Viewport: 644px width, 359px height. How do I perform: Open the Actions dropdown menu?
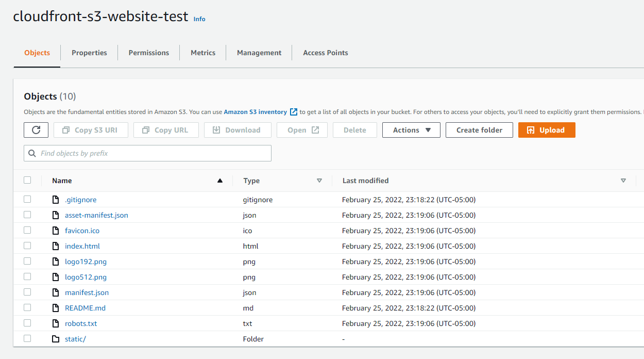pos(411,130)
